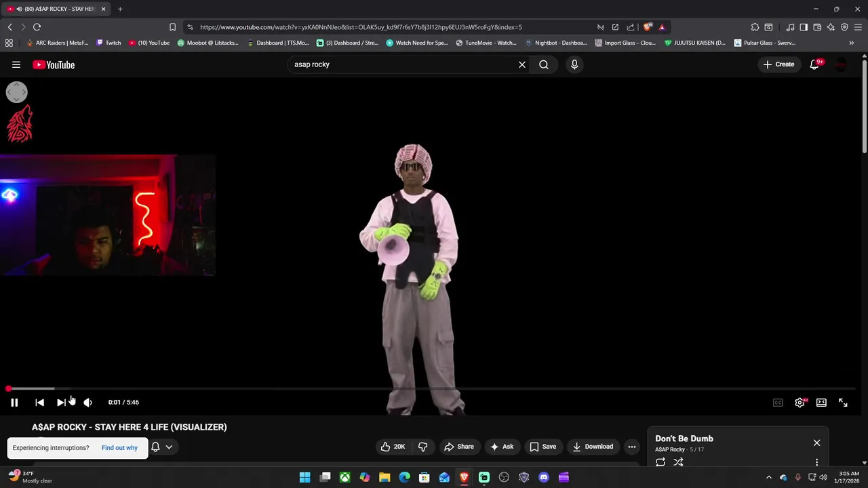Open Import Glass bookmark
The image size is (868, 488).
[625, 43]
